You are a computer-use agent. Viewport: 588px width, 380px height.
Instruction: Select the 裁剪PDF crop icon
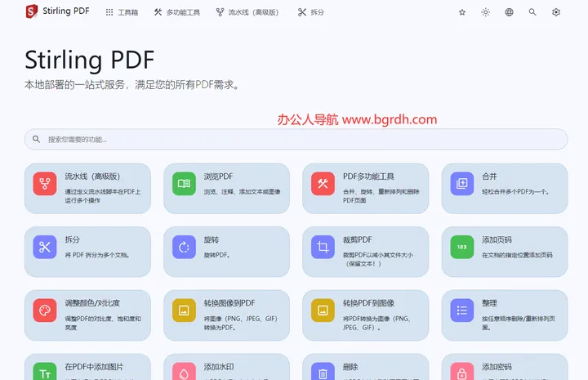pyautogui.click(x=323, y=247)
